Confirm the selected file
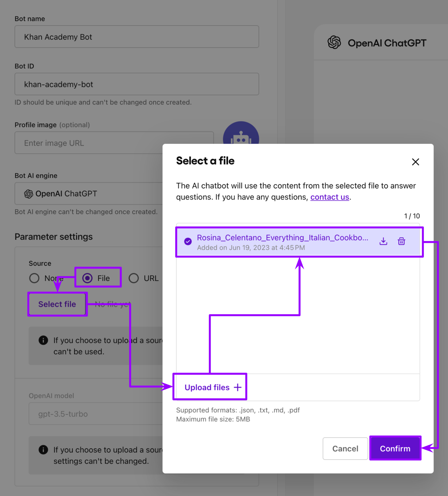Image resolution: width=448 pixels, height=496 pixels. click(x=395, y=448)
